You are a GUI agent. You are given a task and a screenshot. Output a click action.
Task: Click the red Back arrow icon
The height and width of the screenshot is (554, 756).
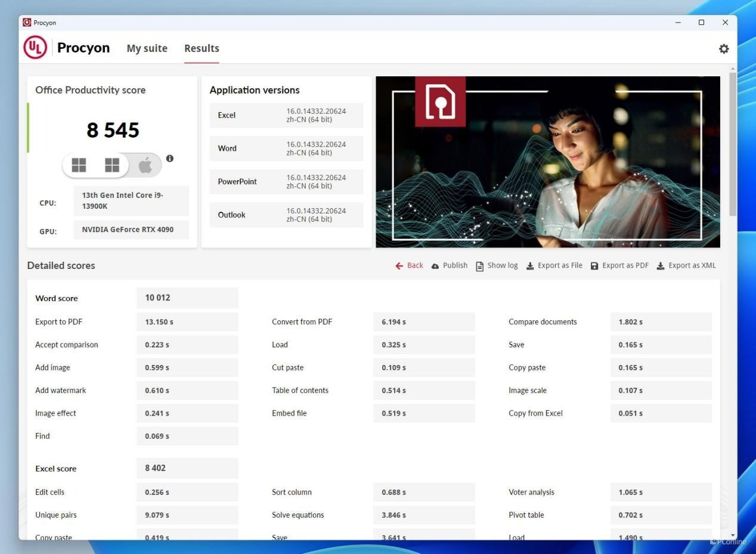399,266
